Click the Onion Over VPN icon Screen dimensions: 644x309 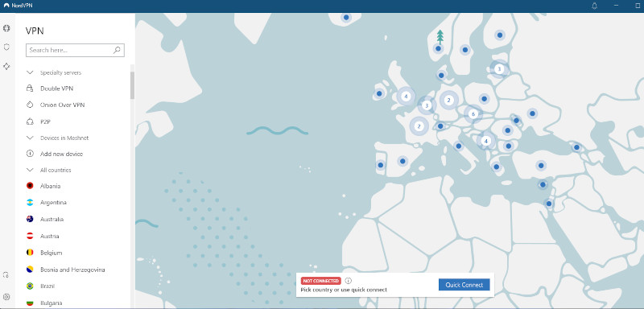click(30, 105)
